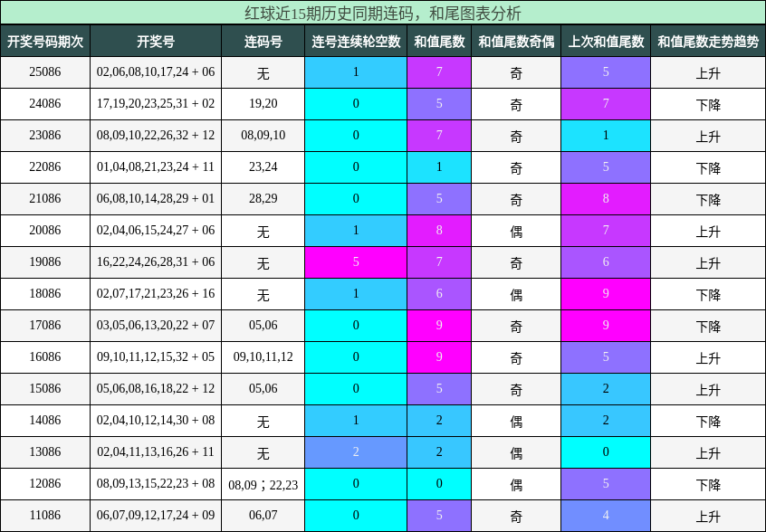The image size is (766, 532).
Task: Click period number 24086
Action: (x=45, y=104)
